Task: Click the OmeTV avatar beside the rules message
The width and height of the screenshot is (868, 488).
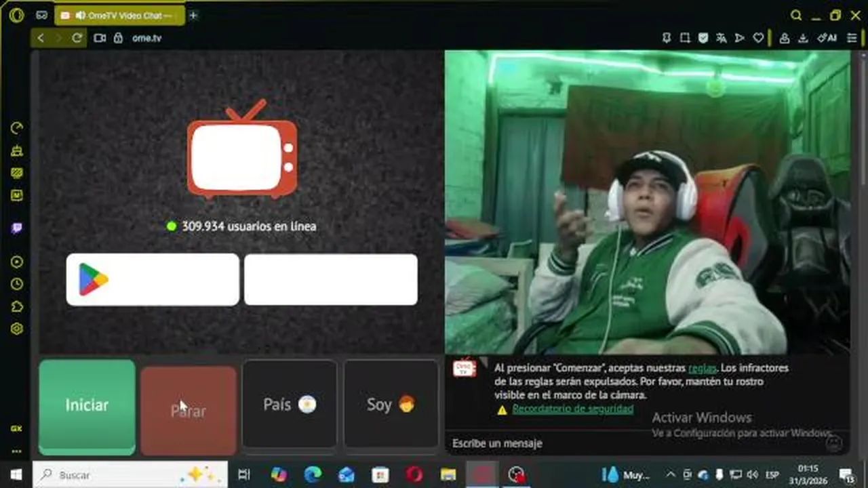Action: tap(465, 367)
